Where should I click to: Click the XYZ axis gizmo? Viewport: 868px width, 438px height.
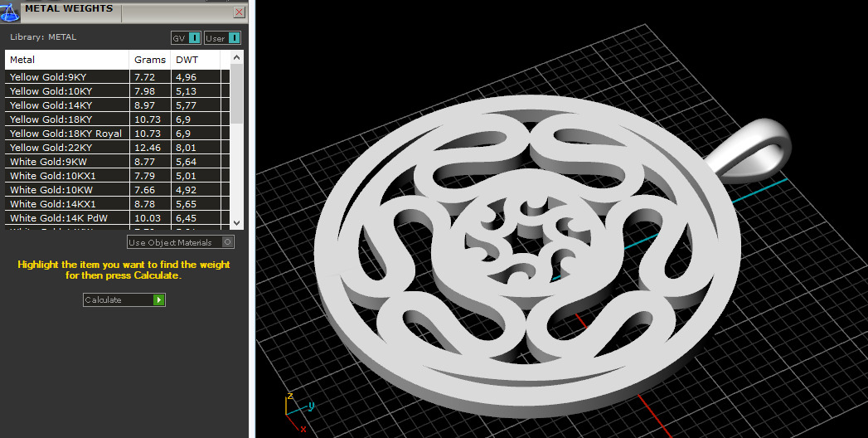point(298,411)
